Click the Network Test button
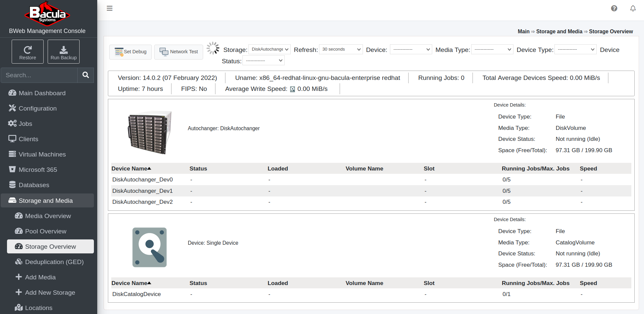The image size is (644, 314). point(178,52)
